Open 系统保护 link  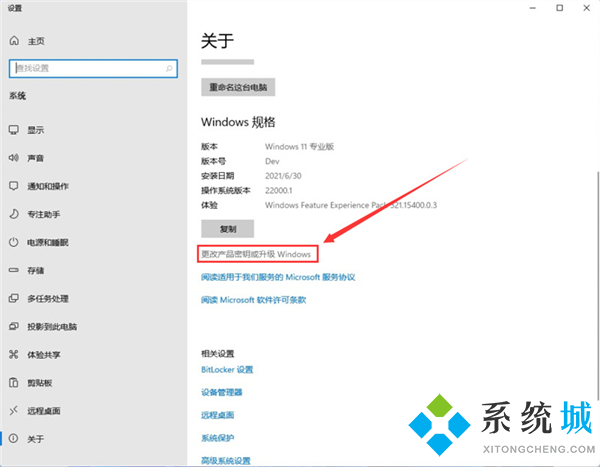217,438
